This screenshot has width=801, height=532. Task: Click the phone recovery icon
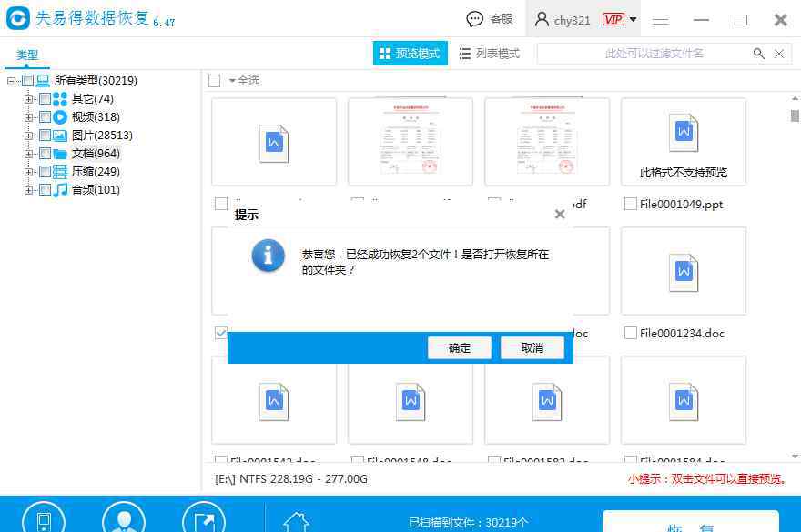pos(44,520)
